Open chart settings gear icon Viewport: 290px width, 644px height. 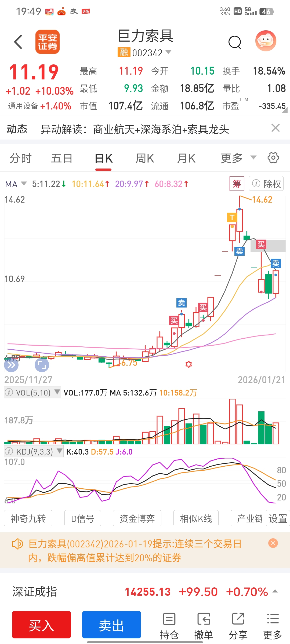tap(273, 158)
